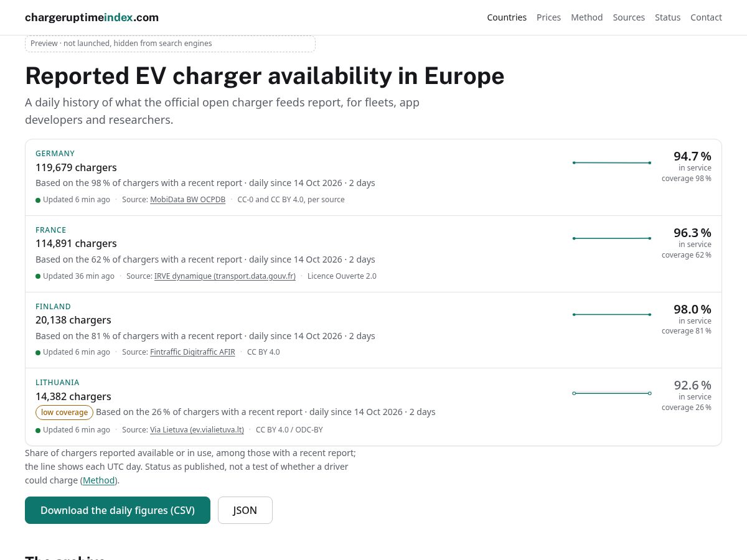
Task: Open the Status page in navigation
Action: (x=667, y=17)
